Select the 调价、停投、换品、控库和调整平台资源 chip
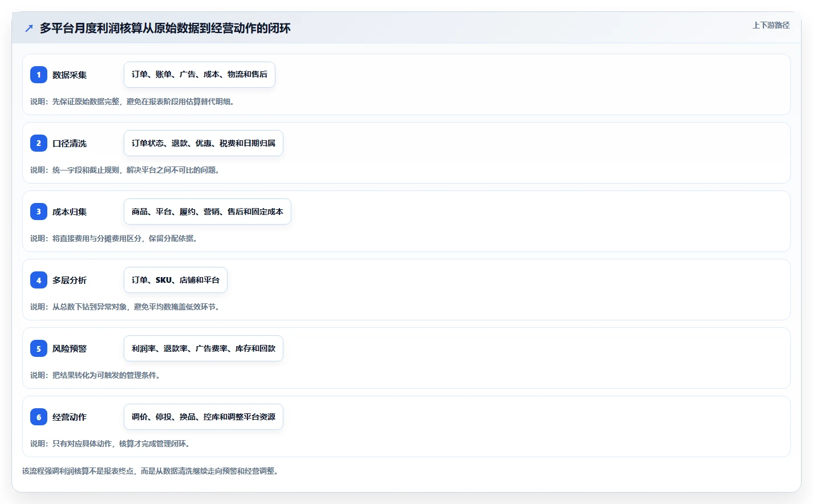813x504 pixels. [x=204, y=417]
